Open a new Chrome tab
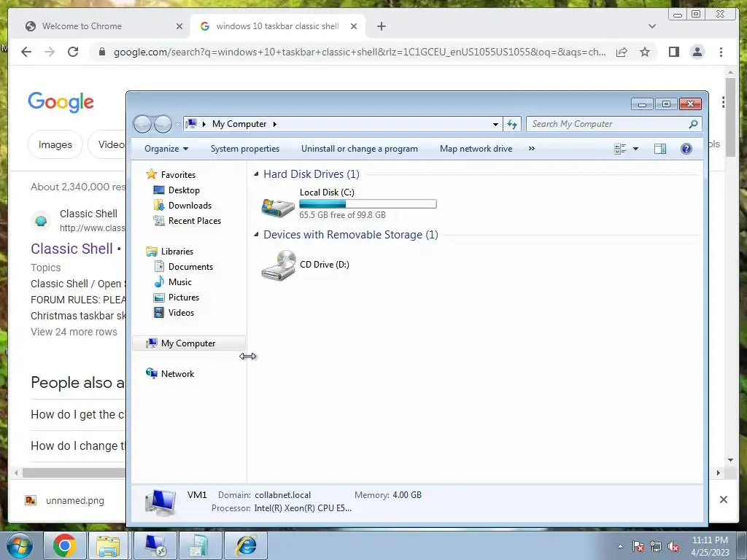The height and width of the screenshot is (560, 747). click(381, 26)
